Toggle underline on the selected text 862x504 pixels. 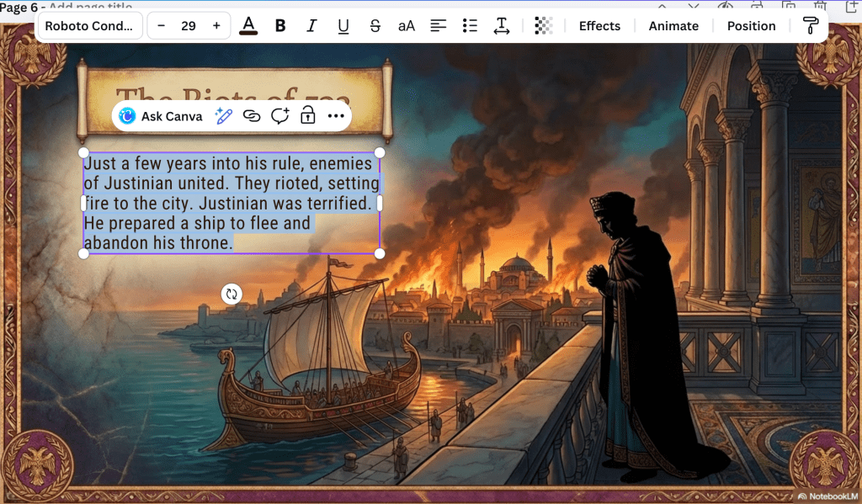coord(343,26)
